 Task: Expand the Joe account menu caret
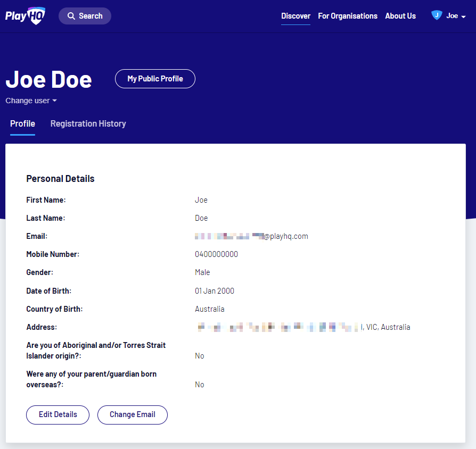pos(464,16)
